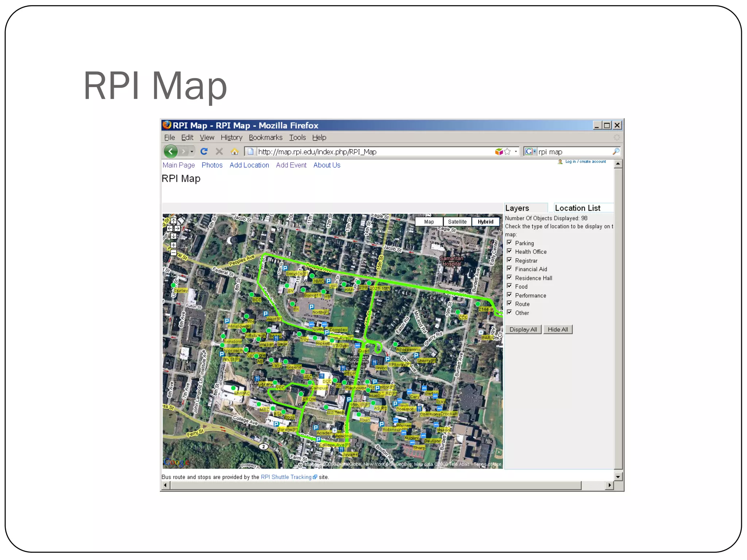This screenshot has width=747, height=560.
Task: Click the green marker at EMPAC
Action: coord(233,388)
